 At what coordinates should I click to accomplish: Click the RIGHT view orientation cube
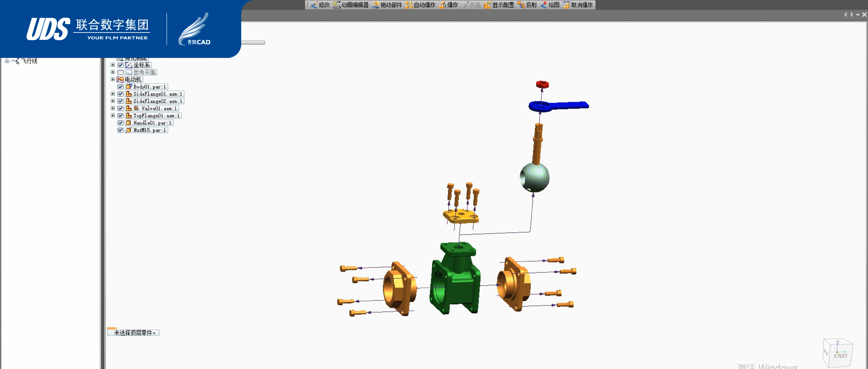[x=838, y=354]
